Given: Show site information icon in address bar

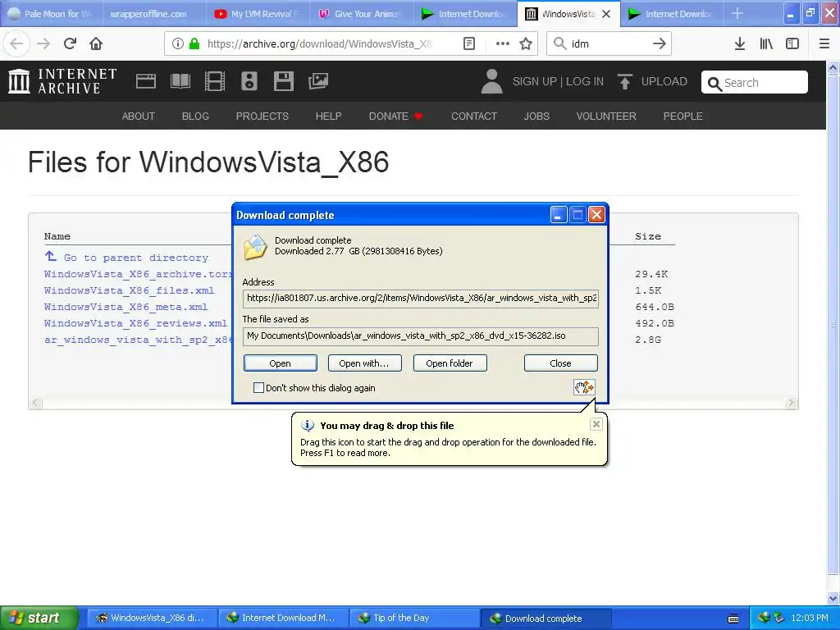Looking at the screenshot, I should pos(178,43).
